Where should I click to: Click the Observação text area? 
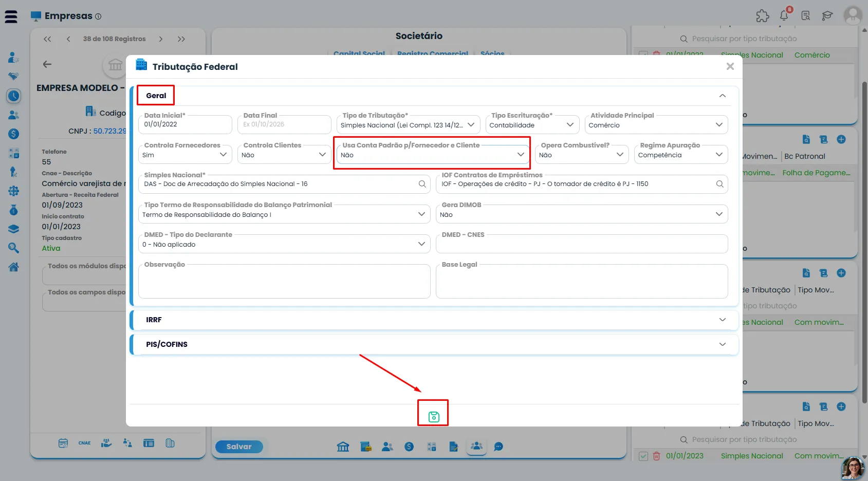coord(284,282)
